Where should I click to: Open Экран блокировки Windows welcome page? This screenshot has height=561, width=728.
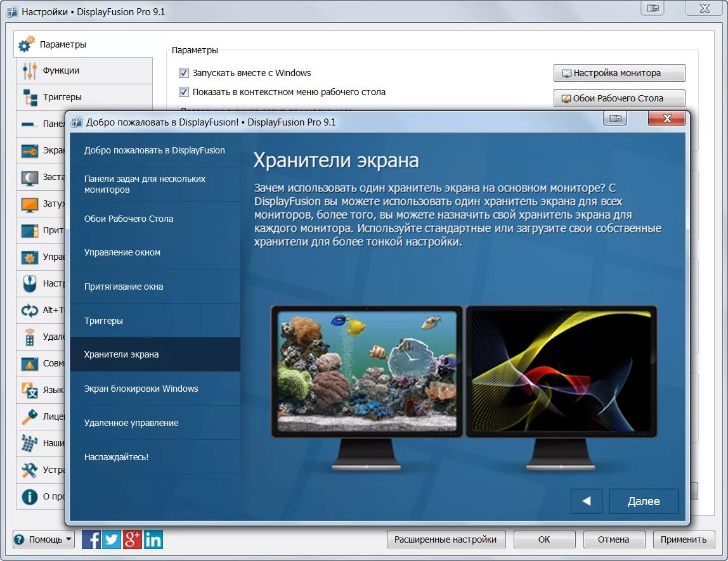coord(155,389)
